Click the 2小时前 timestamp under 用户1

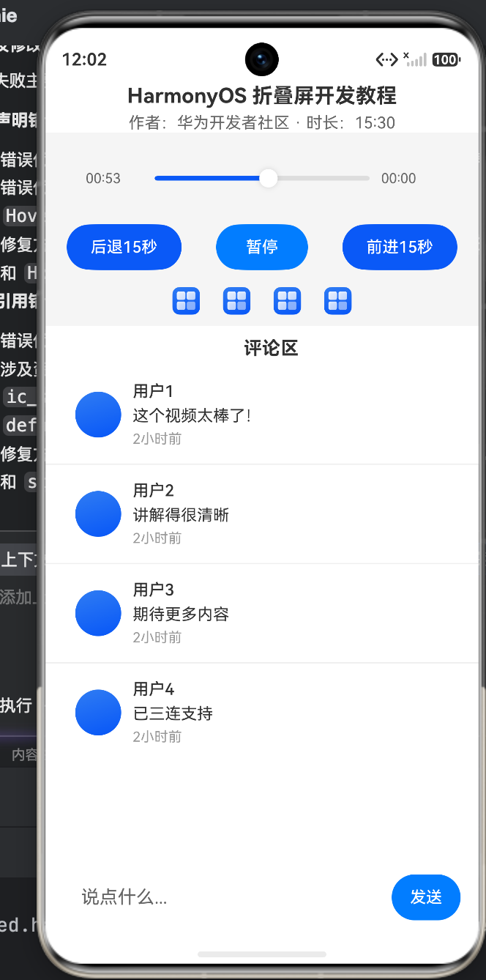coord(157,439)
